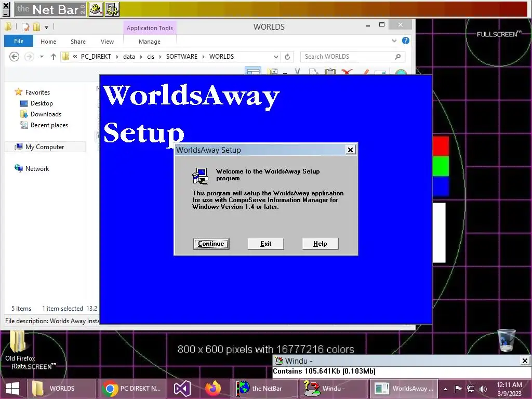Click the copy pages toolbar icon
This screenshot has height=399, width=532.
(x=314, y=72)
